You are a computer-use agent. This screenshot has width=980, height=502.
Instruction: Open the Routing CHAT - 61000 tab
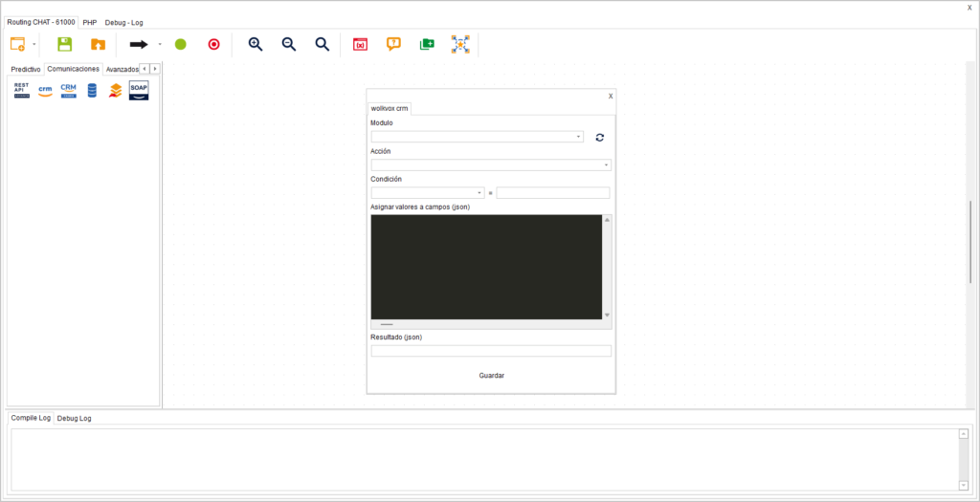pos(41,22)
